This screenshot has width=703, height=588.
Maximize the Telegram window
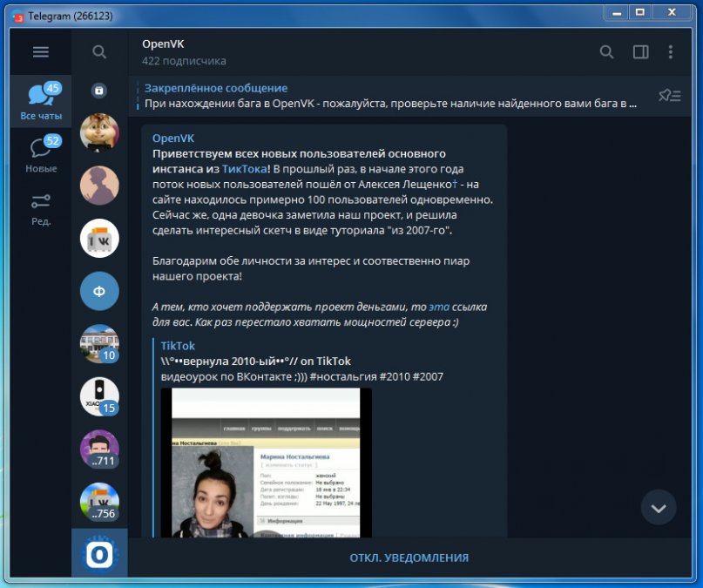point(640,12)
